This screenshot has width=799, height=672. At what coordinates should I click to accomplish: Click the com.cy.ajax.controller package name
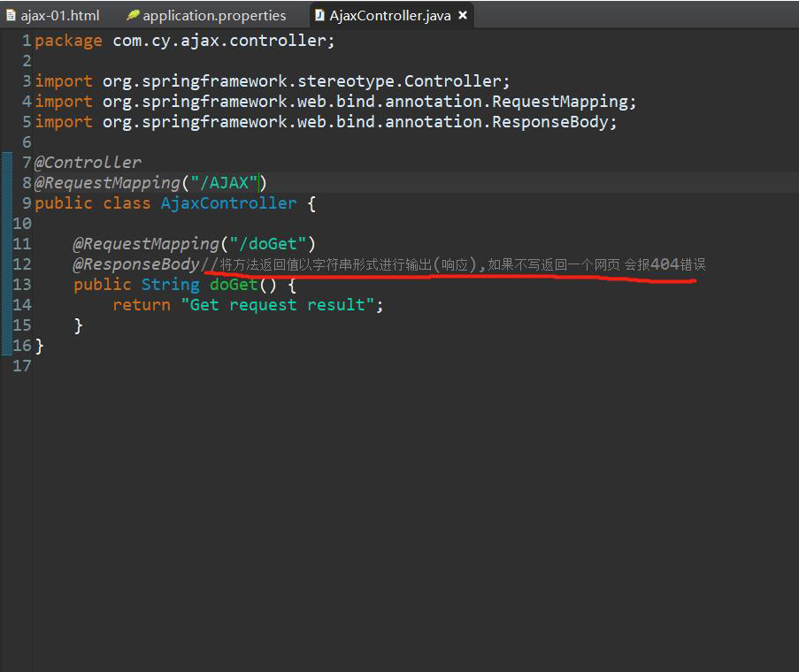point(219,41)
